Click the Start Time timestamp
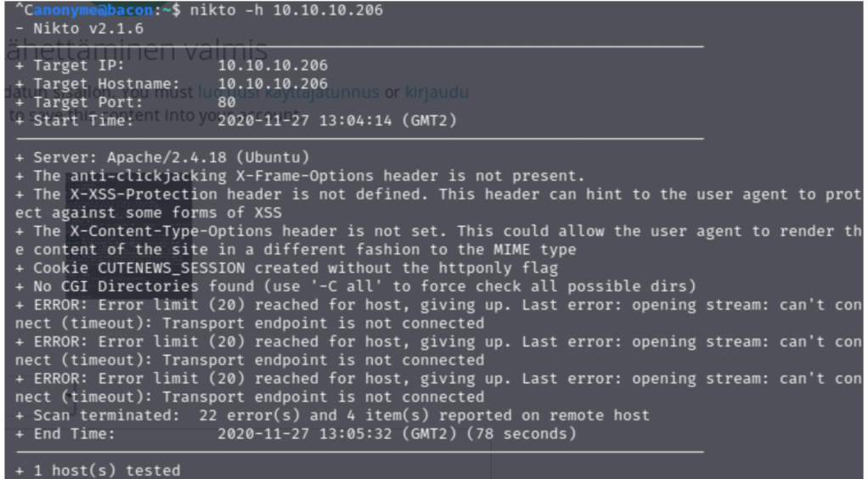The width and height of the screenshot is (868, 479). click(337, 121)
